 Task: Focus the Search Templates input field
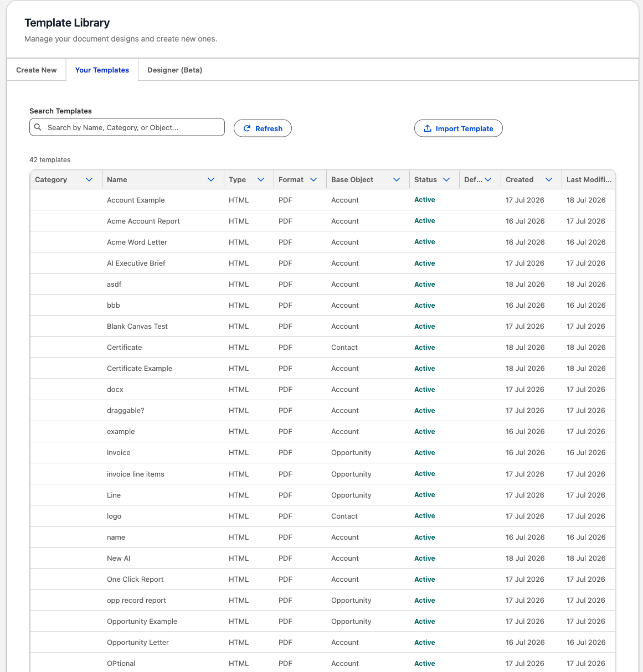127,127
